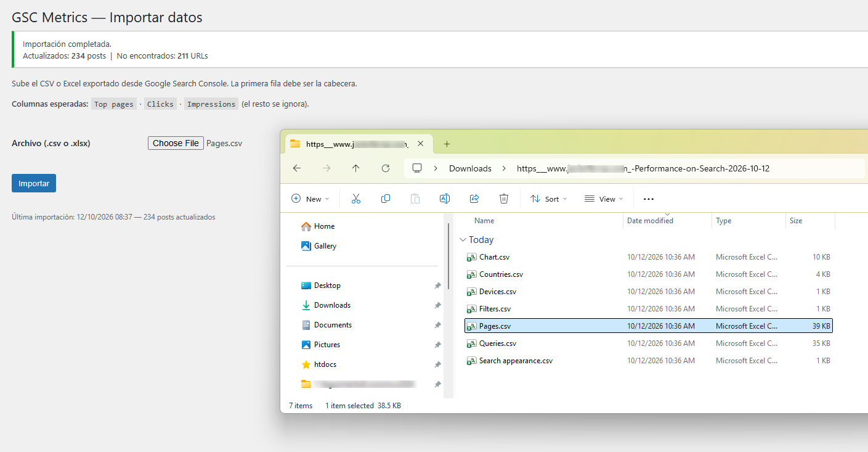Collapse the Today group chevron
Screen dimensions: 868x452
[463, 240]
